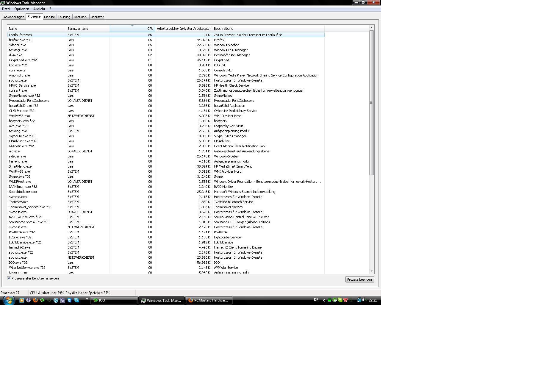Click the taskbar clock 22:21
This screenshot has height=392, width=549.
[x=373, y=300]
